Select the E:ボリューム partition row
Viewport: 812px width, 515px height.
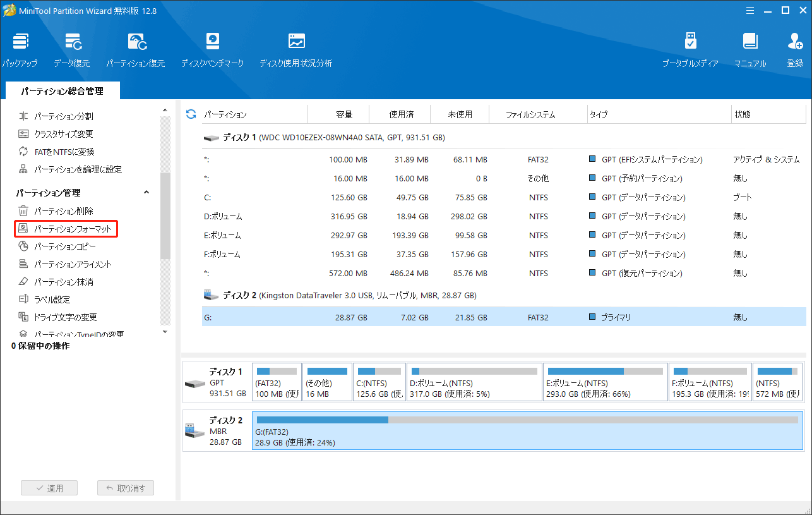tap(504, 235)
